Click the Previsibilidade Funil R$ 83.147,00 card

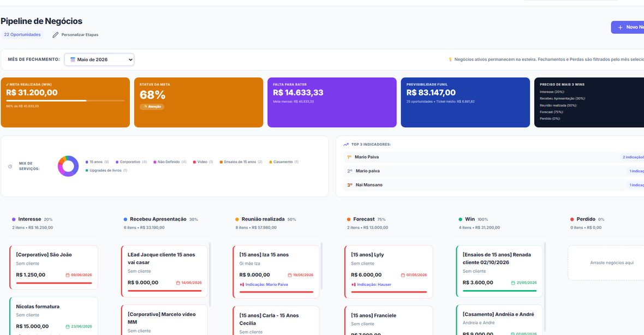466,102
